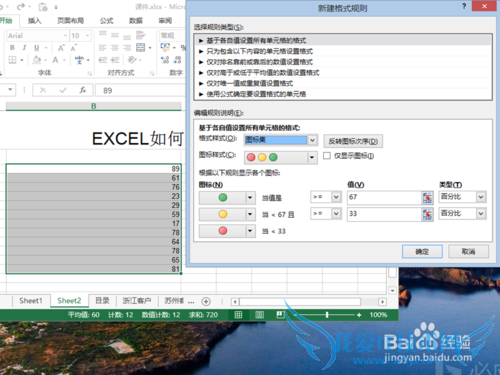Align cell contents to the middle
500x375 pixels.
tap(115, 35)
